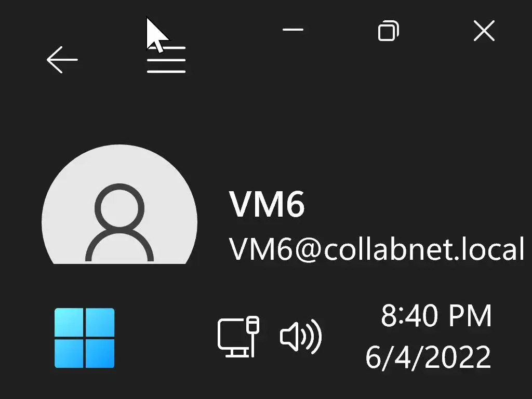The width and height of the screenshot is (532, 399).
Task: Open quick settings via the Ethernet monitor icon
Action: [238, 337]
